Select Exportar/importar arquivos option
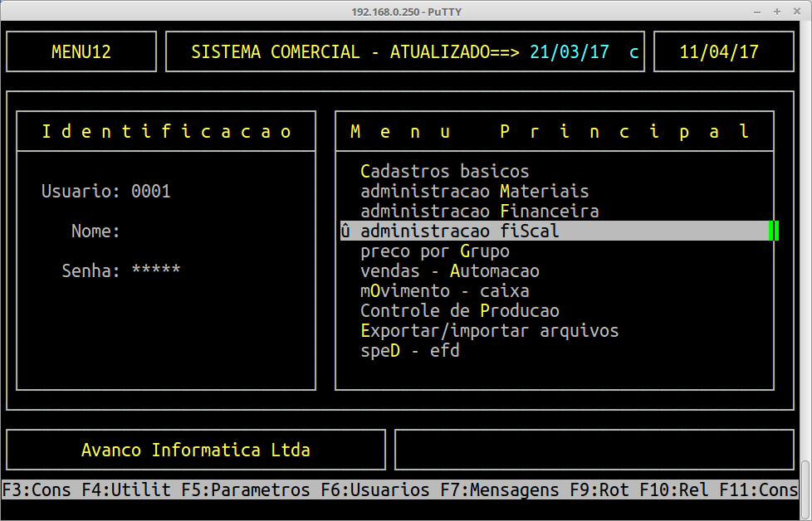Image resolution: width=812 pixels, height=521 pixels. click(489, 331)
